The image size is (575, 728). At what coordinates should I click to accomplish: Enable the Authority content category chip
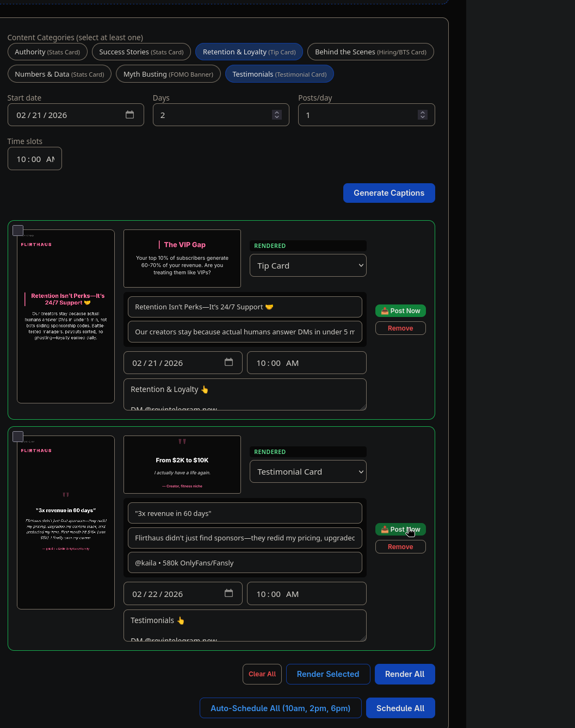tap(47, 52)
